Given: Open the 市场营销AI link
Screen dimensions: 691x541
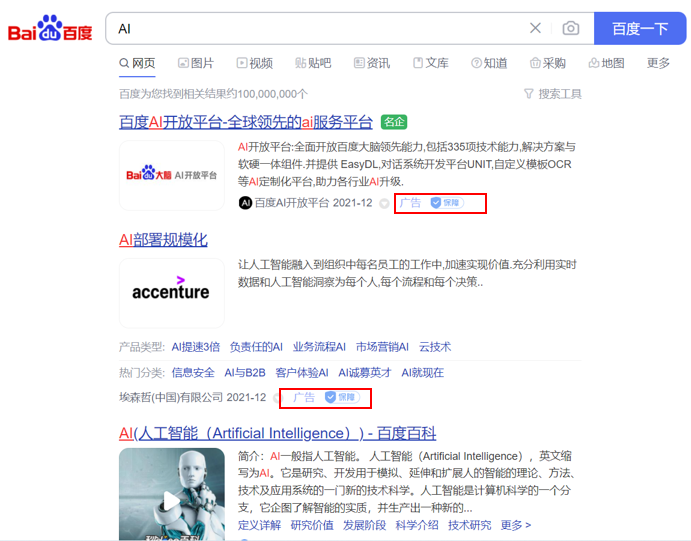Looking at the screenshot, I should click(382, 347).
